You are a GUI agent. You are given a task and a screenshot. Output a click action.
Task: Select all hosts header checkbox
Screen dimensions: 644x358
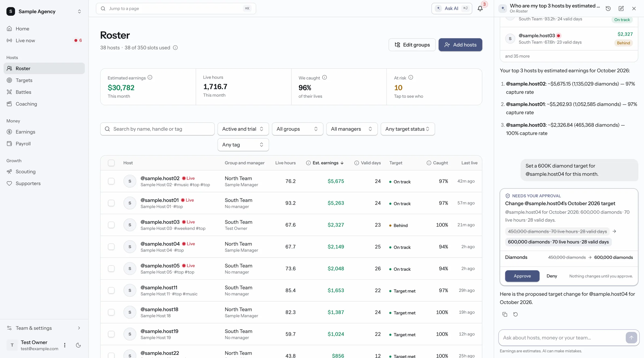111,163
